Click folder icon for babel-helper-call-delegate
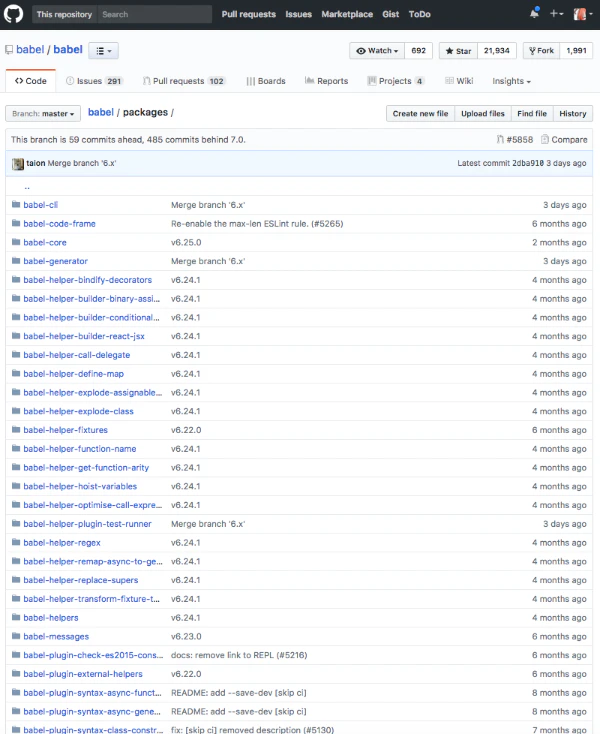This screenshot has width=600, height=734. point(16,354)
